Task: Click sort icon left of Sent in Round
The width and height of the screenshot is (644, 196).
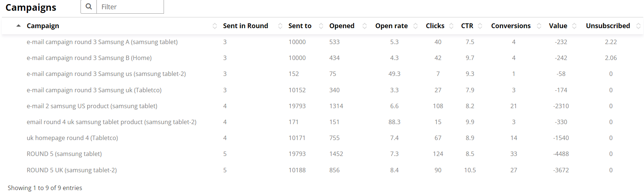Action: click(x=215, y=26)
